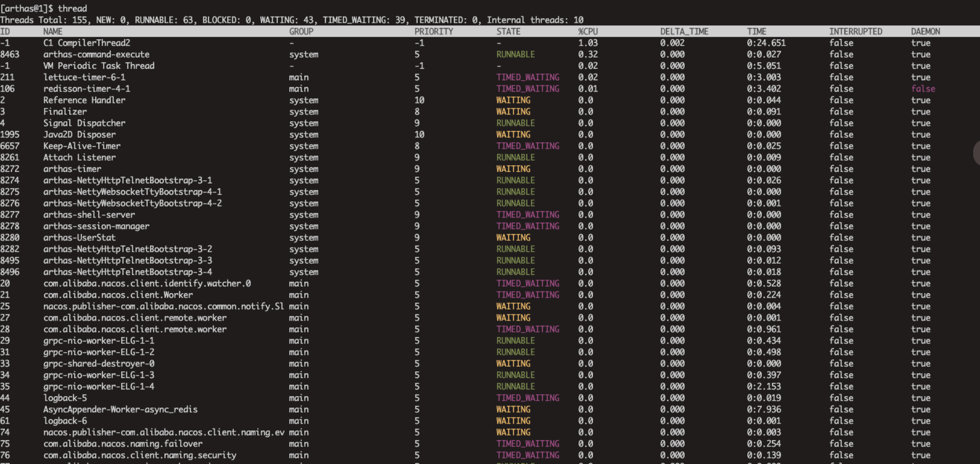
Task: Click the 'logback-6' thread name
Action: click(x=65, y=421)
